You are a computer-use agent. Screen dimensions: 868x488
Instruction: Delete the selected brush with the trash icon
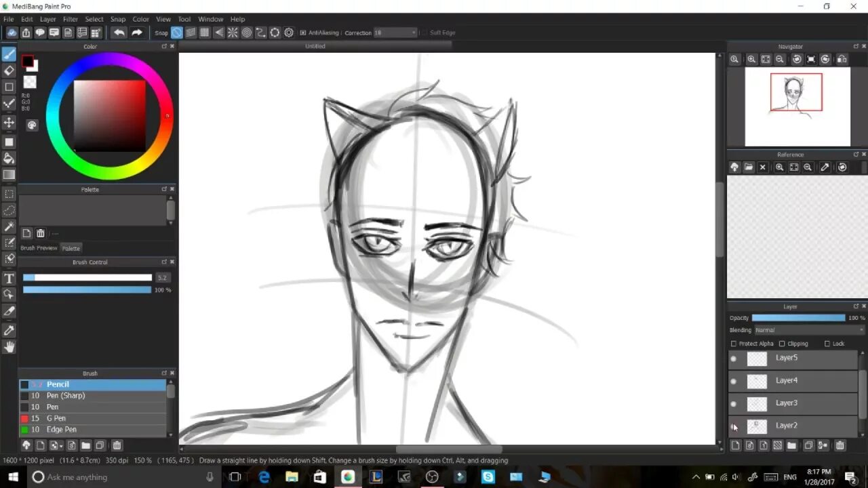click(117, 445)
